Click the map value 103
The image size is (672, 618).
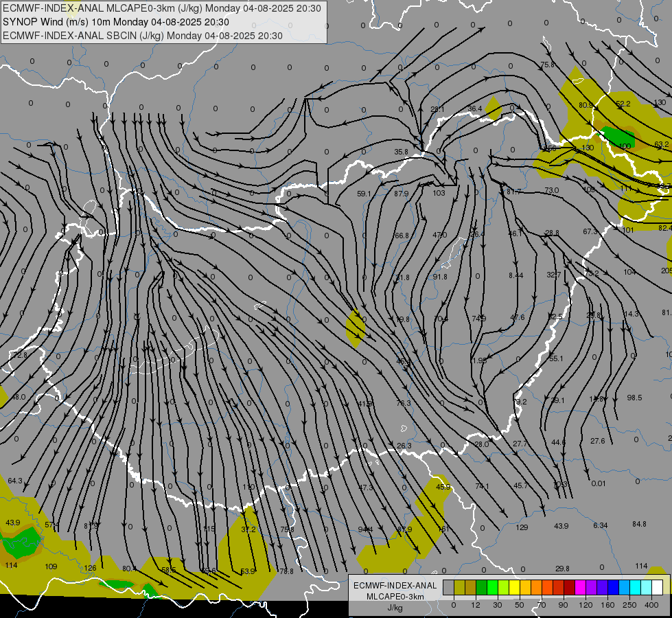(439, 193)
